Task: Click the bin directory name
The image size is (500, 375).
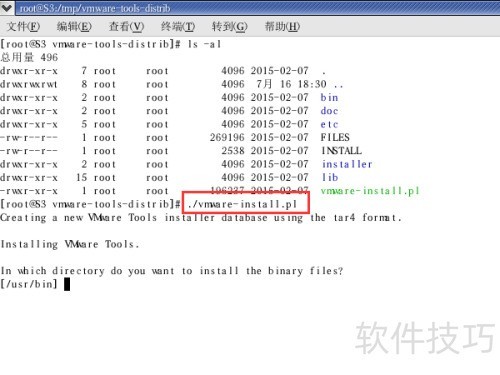Action: (x=329, y=98)
